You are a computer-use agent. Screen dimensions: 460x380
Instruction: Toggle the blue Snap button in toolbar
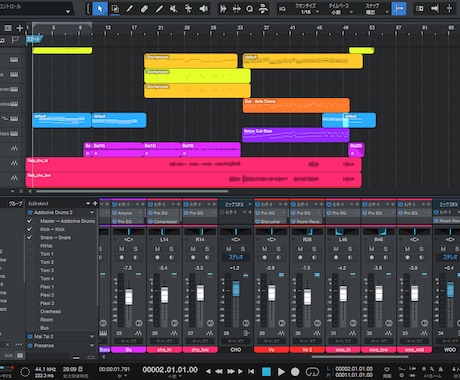[399, 9]
